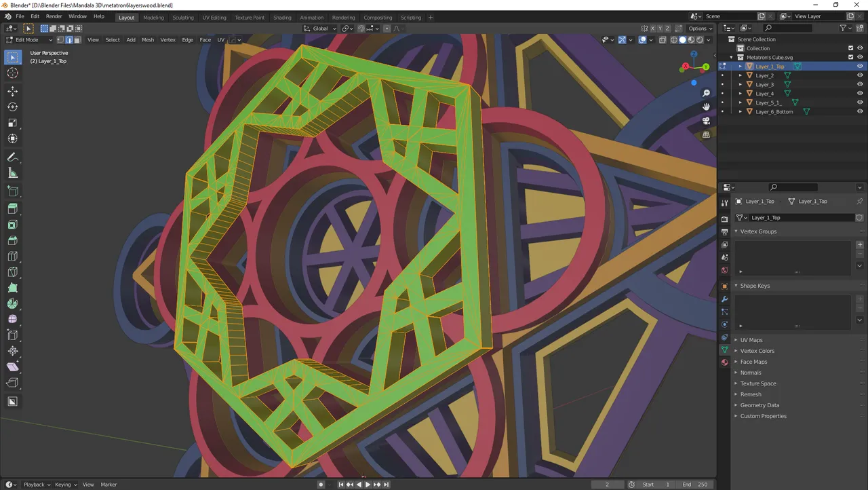Select the Spin tool
The width and height of the screenshot is (868, 490).
(12, 303)
